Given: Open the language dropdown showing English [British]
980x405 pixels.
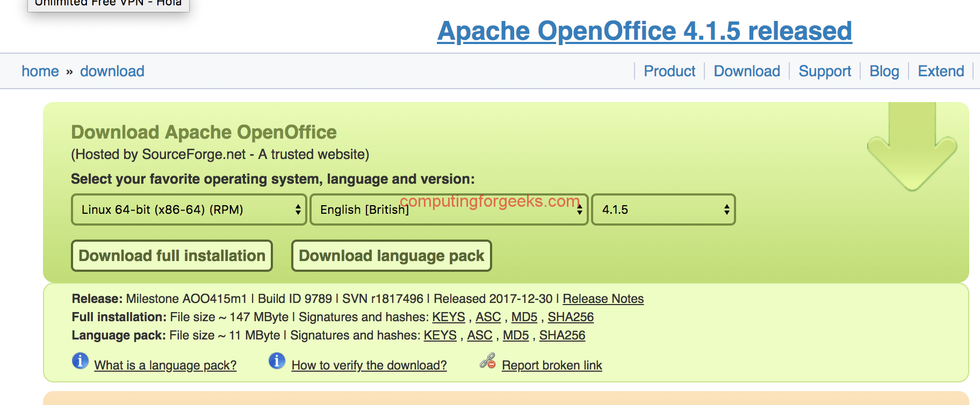Looking at the screenshot, I should click(x=449, y=209).
